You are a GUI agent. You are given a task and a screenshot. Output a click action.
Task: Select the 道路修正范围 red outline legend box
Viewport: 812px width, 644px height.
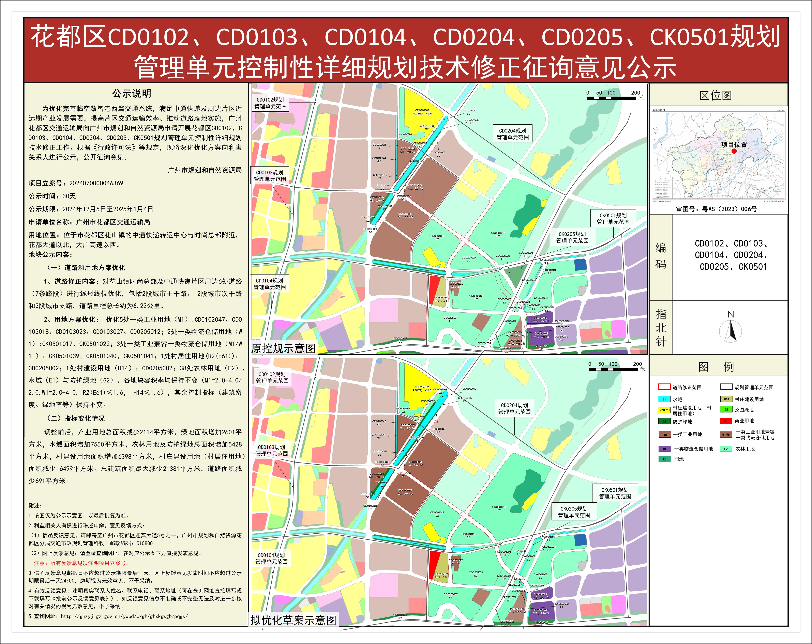click(664, 387)
